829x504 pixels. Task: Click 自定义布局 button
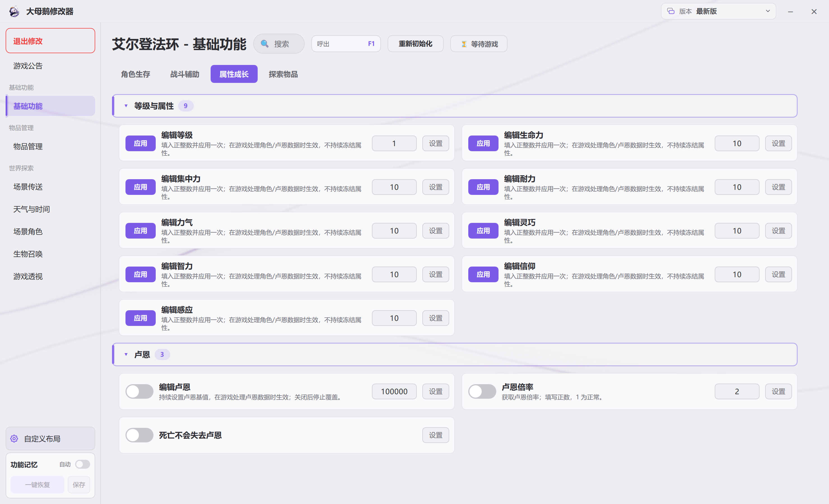50,439
